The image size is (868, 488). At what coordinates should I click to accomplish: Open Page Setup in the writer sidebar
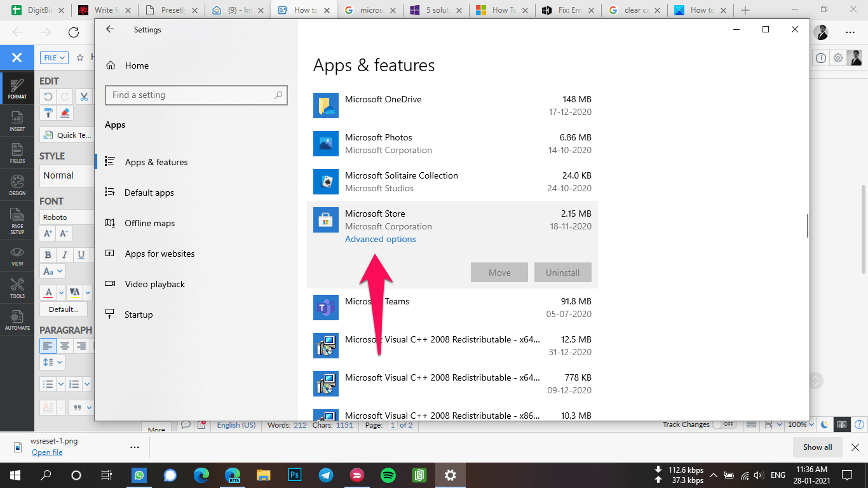pyautogui.click(x=17, y=221)
